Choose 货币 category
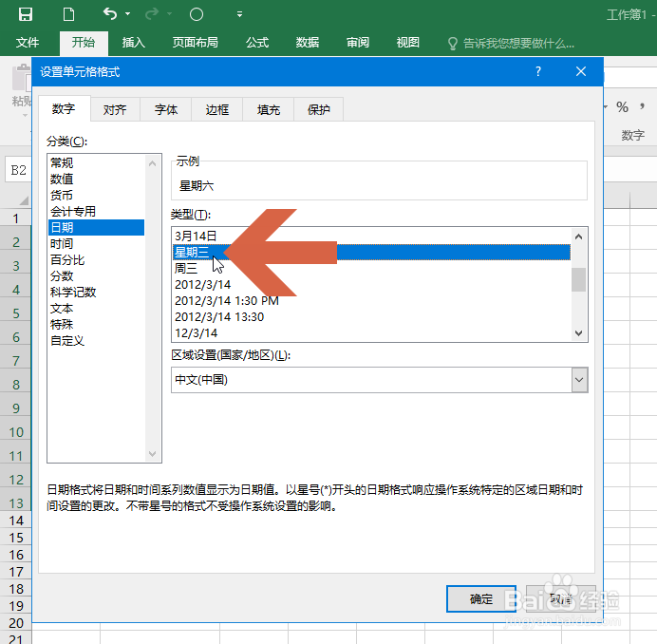657x644 pixels. (x=97, y=195)
